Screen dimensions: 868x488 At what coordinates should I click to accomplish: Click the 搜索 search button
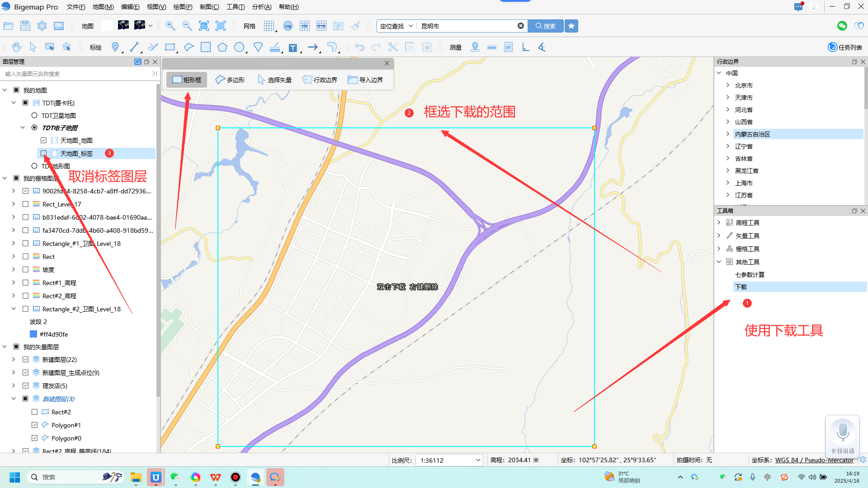(x=546, y=26)
